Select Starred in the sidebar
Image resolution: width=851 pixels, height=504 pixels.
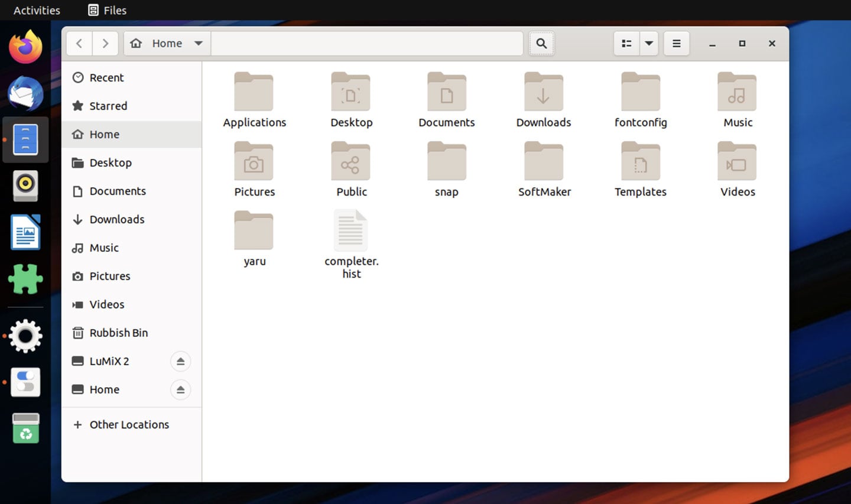[x=131, y=106]
